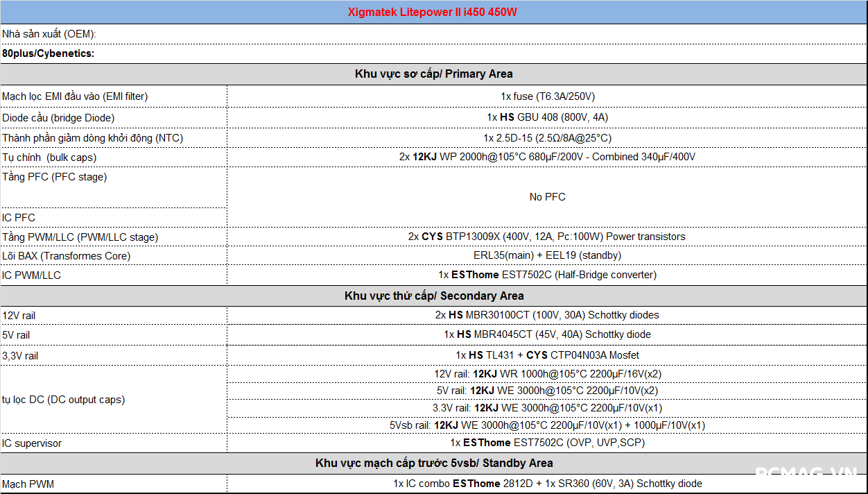The height and width of the screenshot is (494, 868).
Task: Select the 3,3V rail label cell
Action: (x=114, y=356)
